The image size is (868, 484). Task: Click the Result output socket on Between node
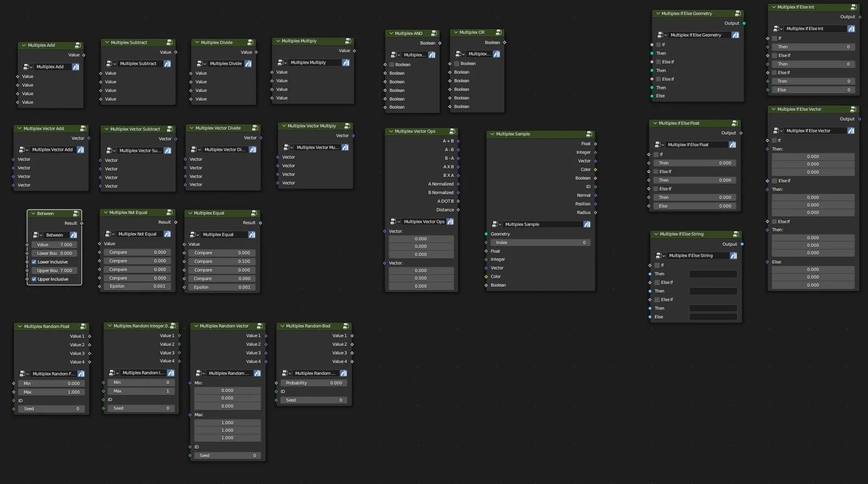82,223
